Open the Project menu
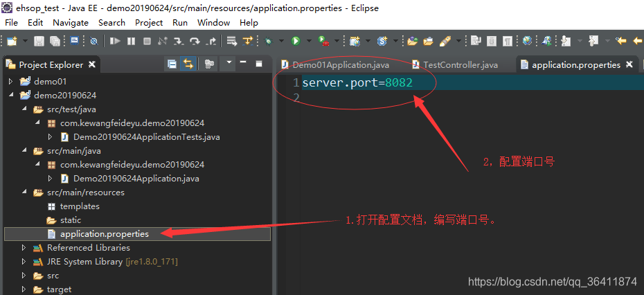644x295 pixels. pyautogui.click(x=149, y=23)
